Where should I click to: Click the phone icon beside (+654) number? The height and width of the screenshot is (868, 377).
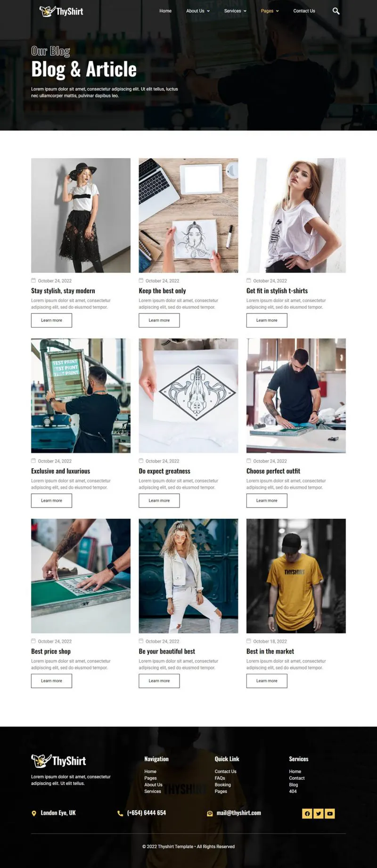(x=120, y=813)
